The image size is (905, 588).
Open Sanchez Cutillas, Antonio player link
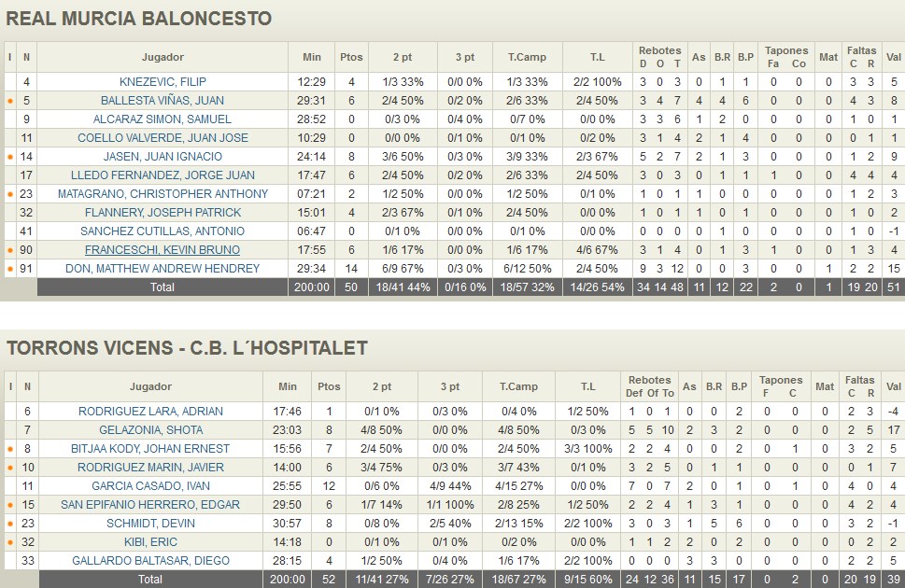[163, 231]
